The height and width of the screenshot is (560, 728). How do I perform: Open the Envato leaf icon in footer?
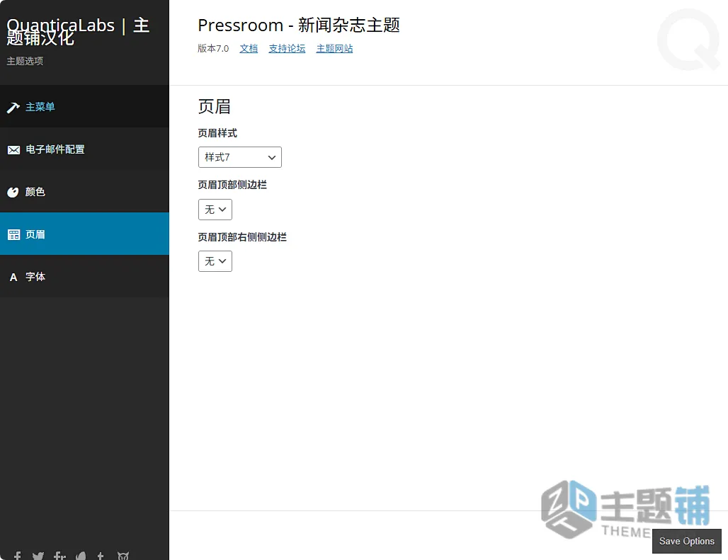click(x=81, y=556)
